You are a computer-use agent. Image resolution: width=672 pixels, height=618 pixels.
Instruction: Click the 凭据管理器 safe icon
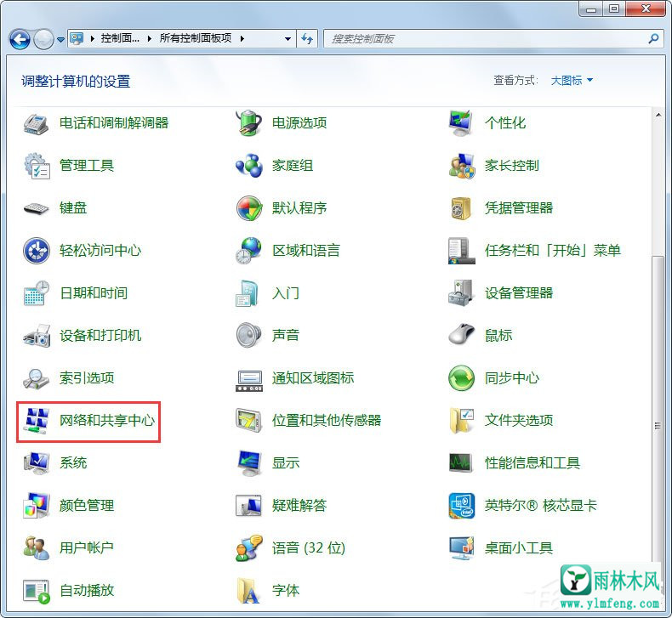pyautogui.click(x=461, y=208)
